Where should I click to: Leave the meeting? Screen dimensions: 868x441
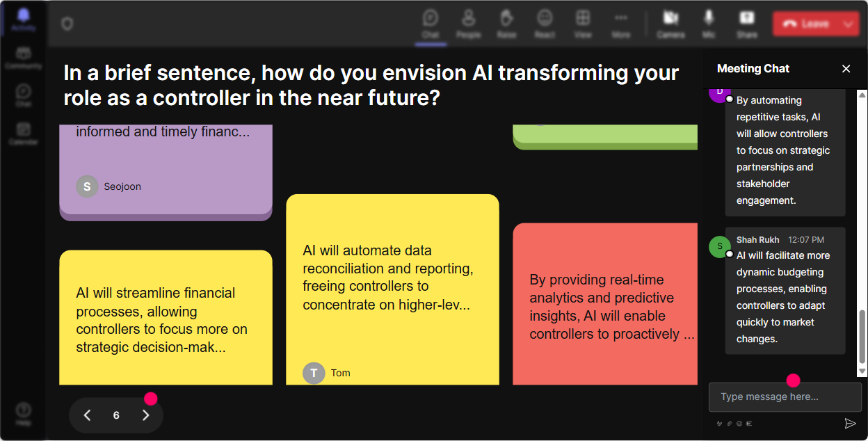[x=805, y=24]
